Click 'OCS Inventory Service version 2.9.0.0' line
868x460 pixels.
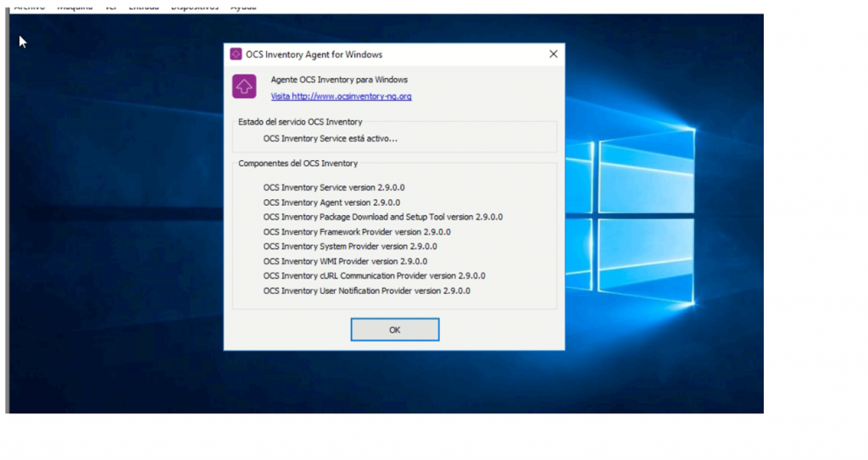pos(334,188)
